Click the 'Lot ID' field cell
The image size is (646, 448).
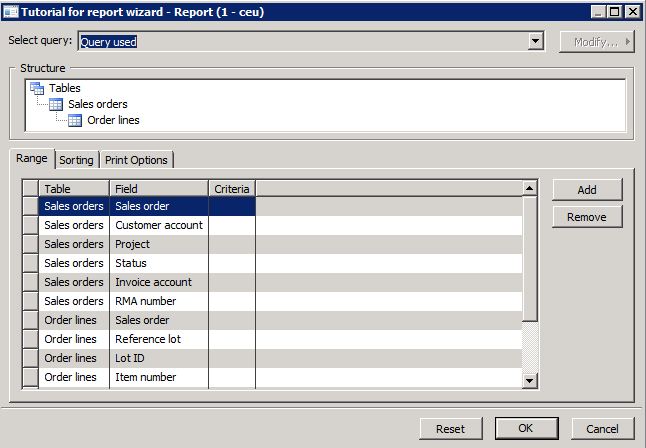[x=159, y=358]
